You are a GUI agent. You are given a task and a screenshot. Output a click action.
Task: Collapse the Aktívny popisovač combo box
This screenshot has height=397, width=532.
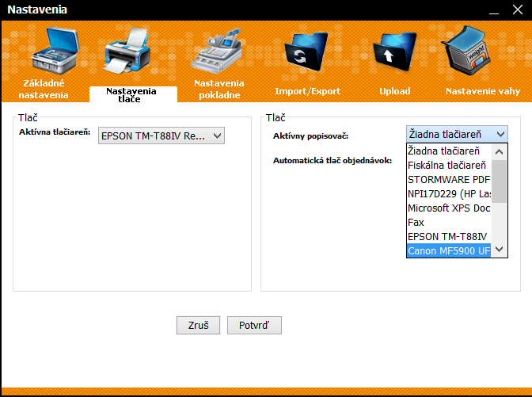point(499,134)
